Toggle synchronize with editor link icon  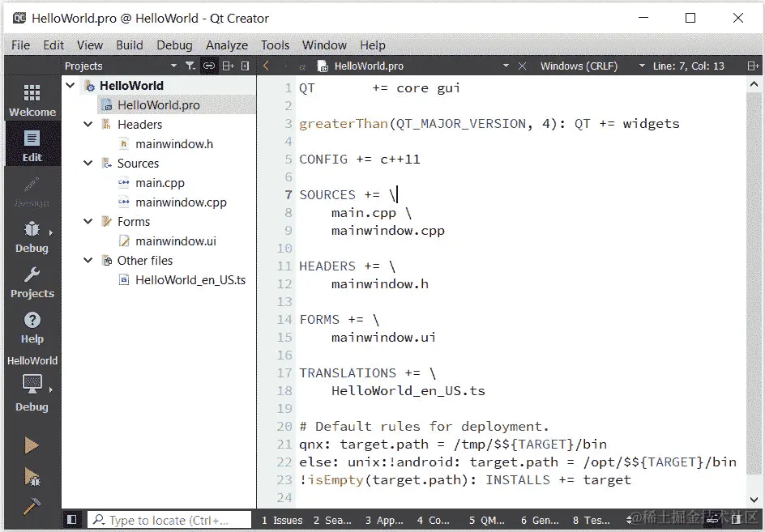(209, 66)
